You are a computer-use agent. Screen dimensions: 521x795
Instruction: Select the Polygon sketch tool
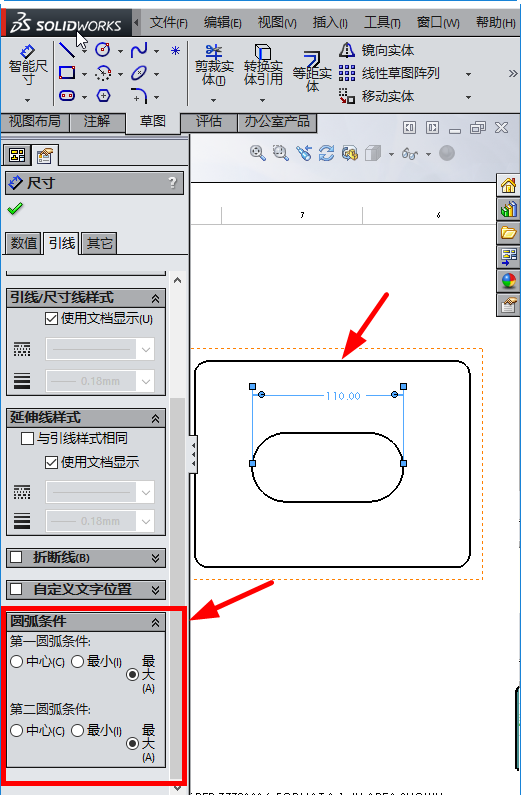[x=103, y=95]
